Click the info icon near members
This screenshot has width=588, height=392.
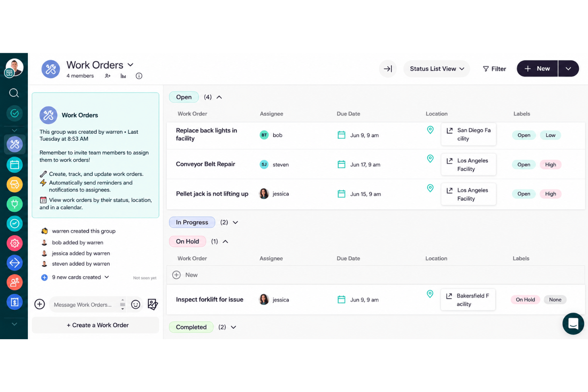coord(139,76)
